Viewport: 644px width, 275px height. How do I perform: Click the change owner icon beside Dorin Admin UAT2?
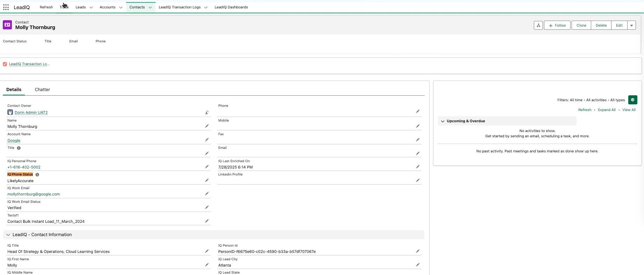click(207, 112)
